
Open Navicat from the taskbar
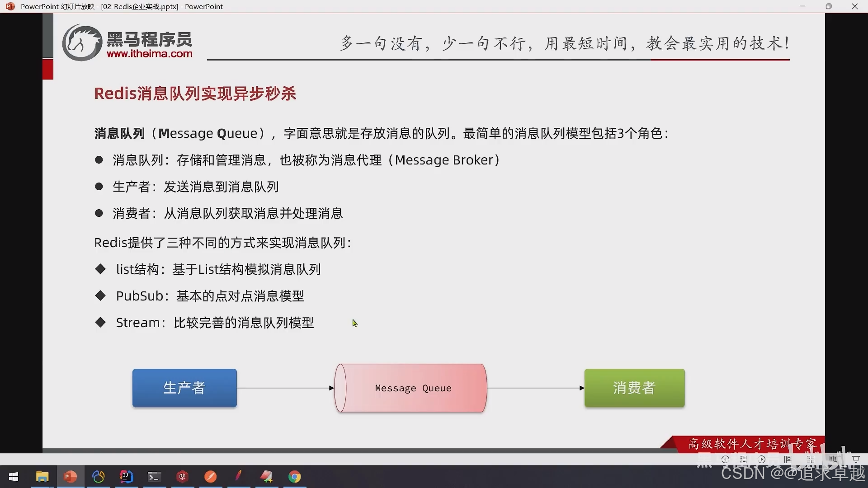98,477
